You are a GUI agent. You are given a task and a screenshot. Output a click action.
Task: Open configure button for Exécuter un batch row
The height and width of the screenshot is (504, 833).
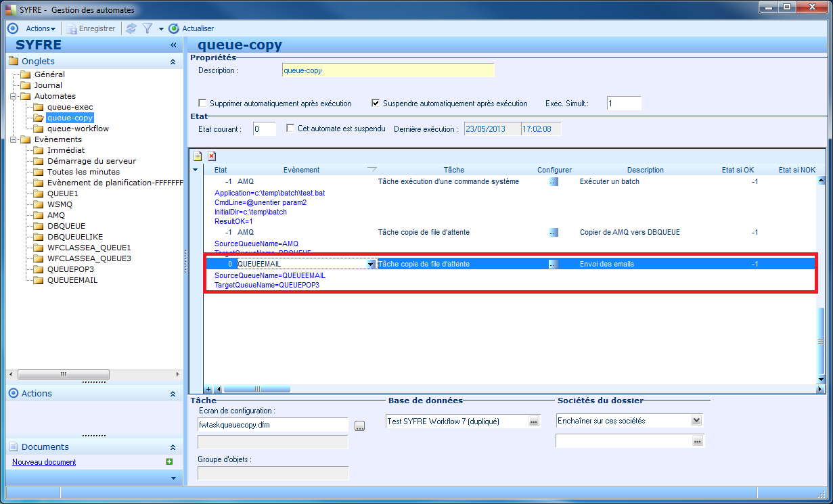(x=554, y=182)
